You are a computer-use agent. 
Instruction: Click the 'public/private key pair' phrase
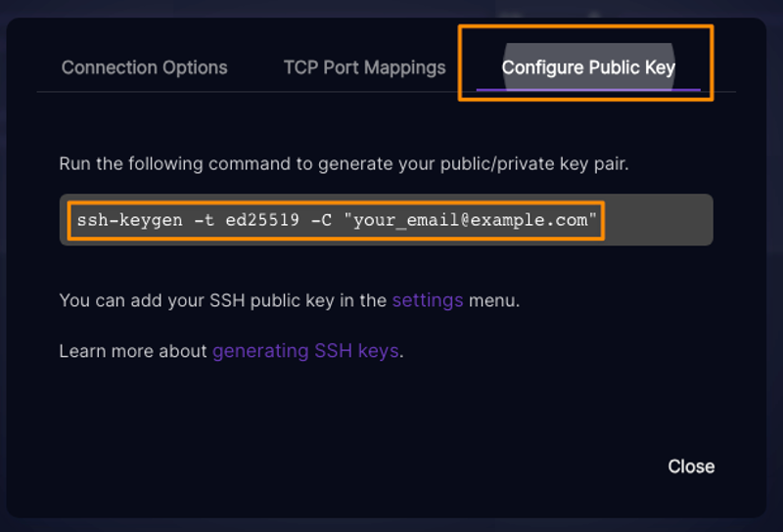click(x=533, y=163)
